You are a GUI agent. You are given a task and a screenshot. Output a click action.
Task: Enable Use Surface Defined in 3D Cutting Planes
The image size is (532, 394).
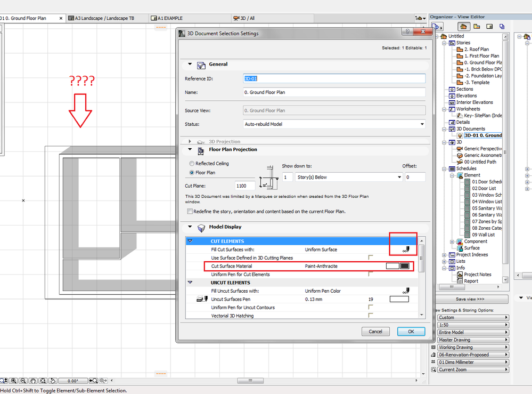tap(371, 258)
